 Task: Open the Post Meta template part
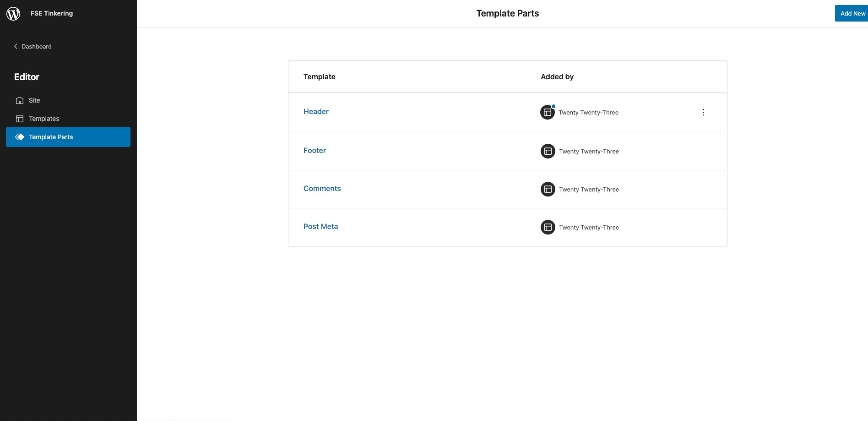320,226
